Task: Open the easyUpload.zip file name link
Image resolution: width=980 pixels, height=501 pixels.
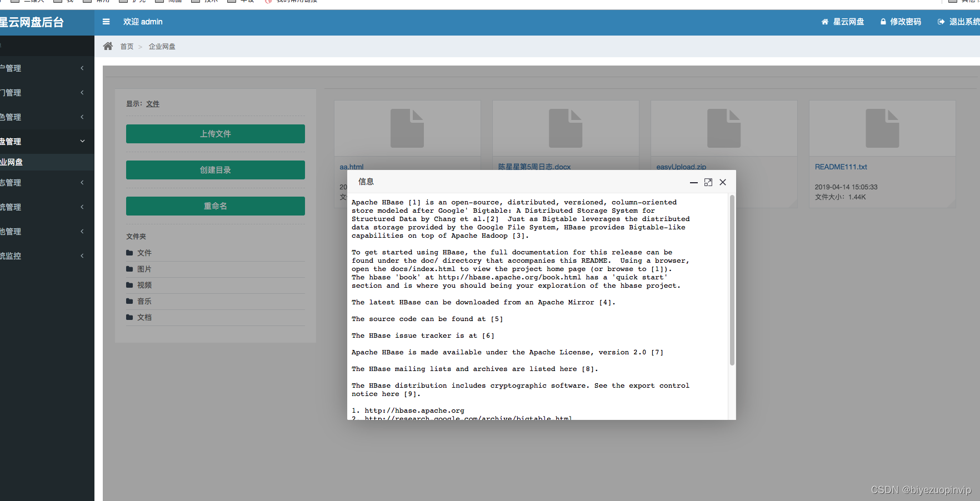Action: [x=681, y=167]
